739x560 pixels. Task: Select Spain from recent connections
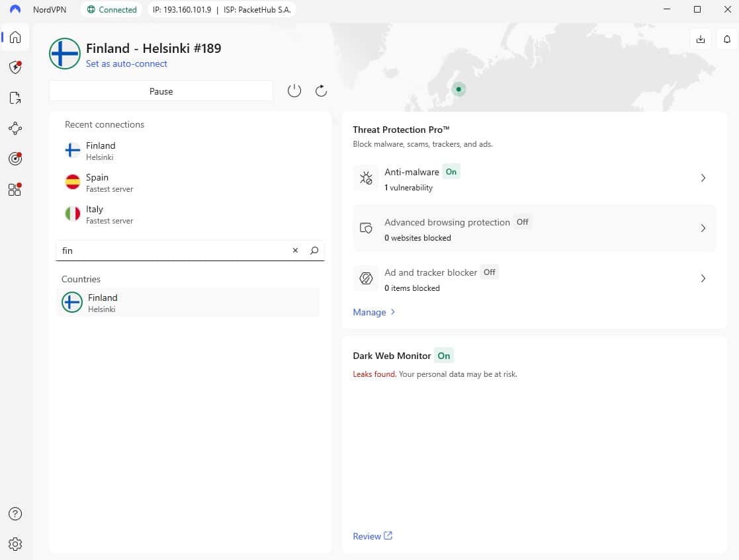point(97,182)
